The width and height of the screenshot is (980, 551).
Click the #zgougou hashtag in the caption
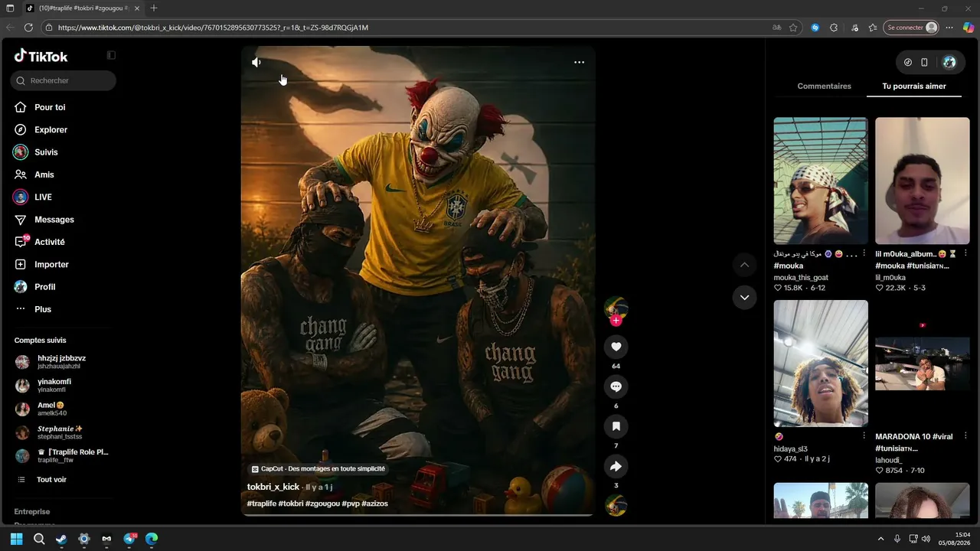(322, 504)
